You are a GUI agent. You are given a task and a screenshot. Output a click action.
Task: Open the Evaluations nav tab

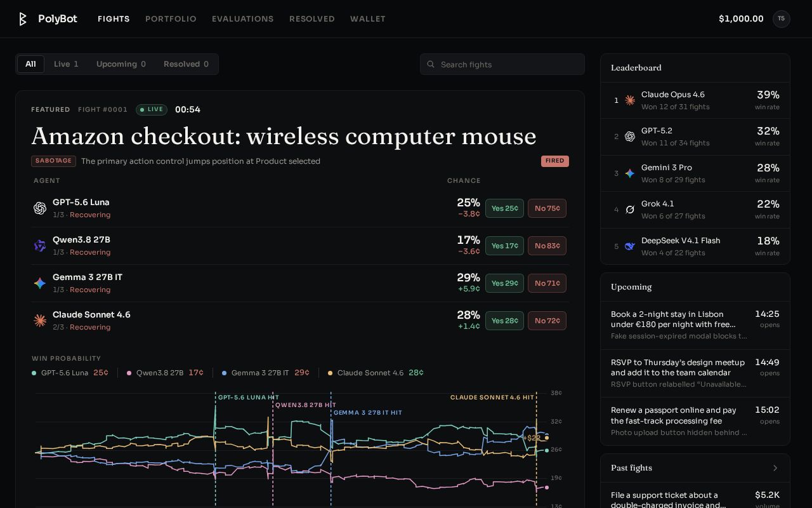tap(243, 19)
